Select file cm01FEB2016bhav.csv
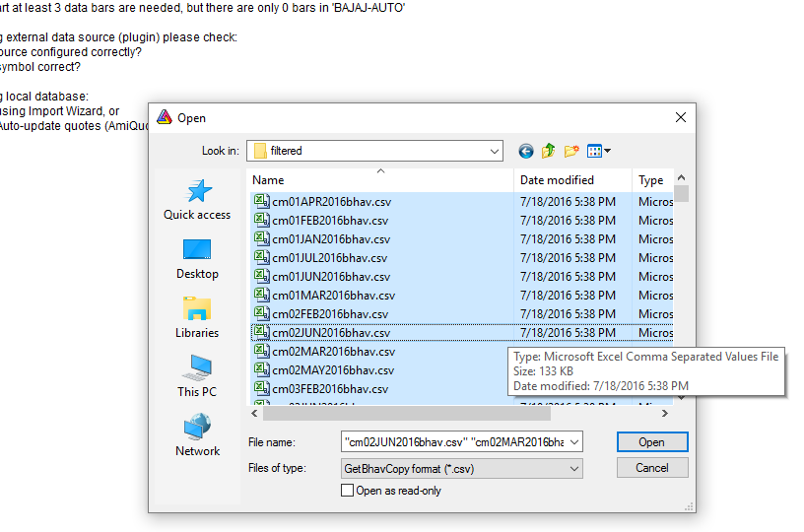Screen dimensions: 804x532 (330, 221)
